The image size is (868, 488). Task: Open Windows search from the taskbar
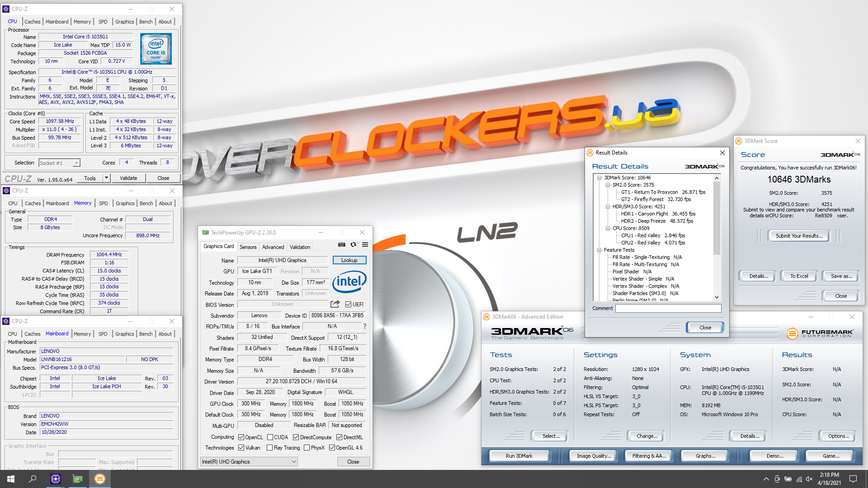33,479
